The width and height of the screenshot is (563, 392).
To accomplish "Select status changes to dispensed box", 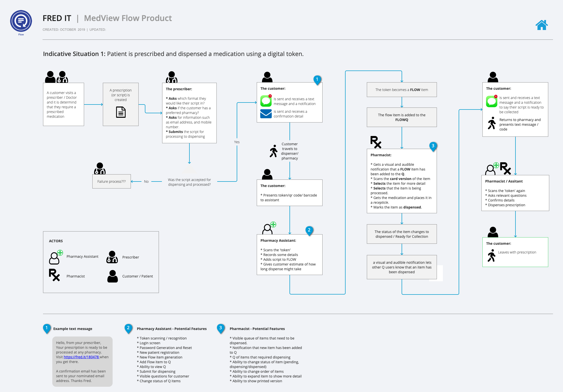I will pyautogui.click(x=402, y=234).
